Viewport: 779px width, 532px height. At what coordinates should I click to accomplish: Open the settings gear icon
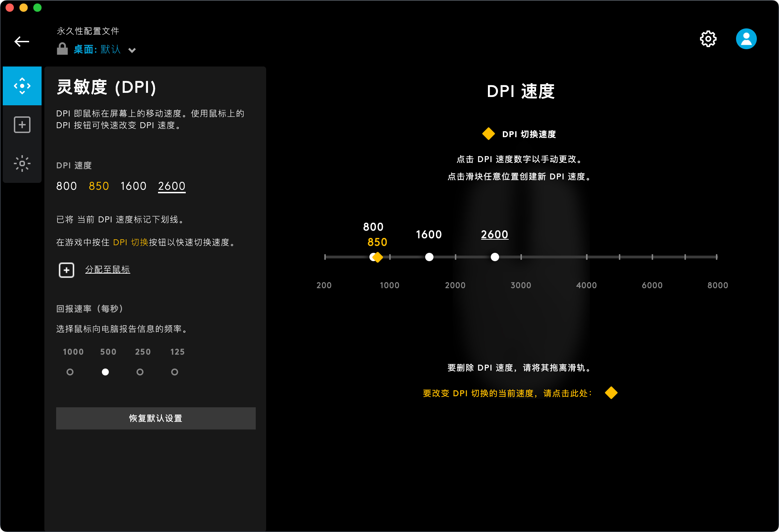(x=708, y=39)
